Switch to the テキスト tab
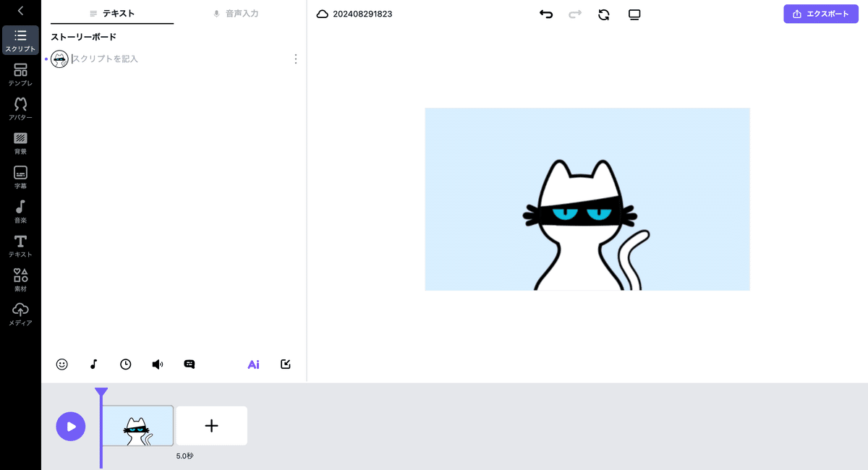The image size is (868, 470). (x=112, y=13)
